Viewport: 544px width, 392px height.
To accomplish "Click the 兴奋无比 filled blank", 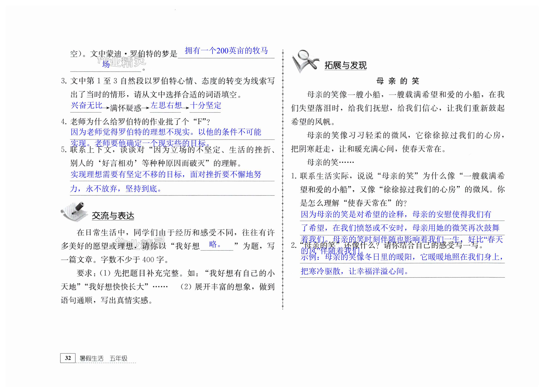I will [x=86, y=105].
